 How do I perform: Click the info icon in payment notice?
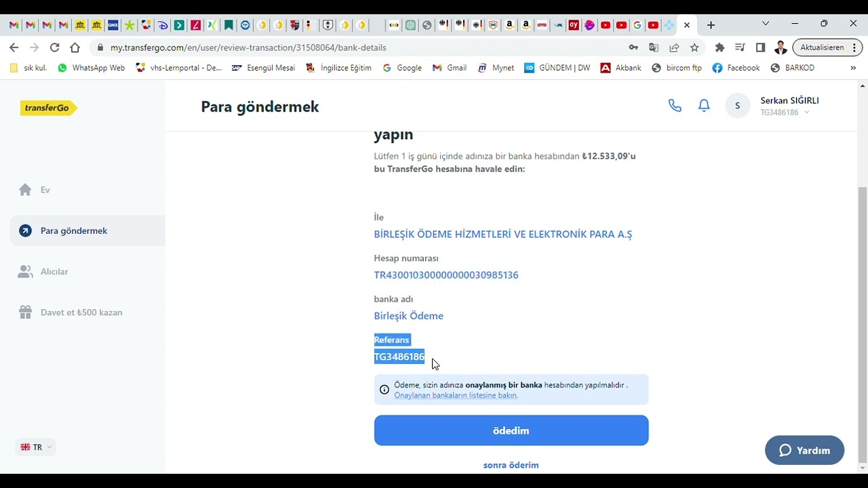coord(384,390)
